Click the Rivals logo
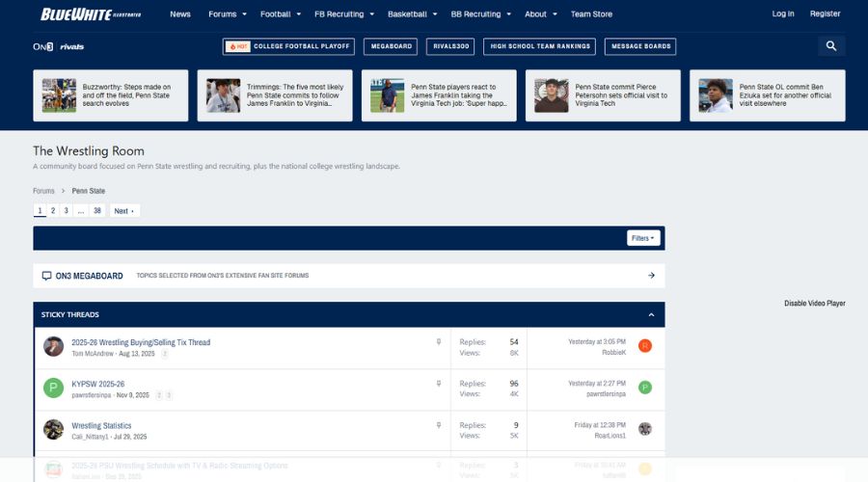 72,46
